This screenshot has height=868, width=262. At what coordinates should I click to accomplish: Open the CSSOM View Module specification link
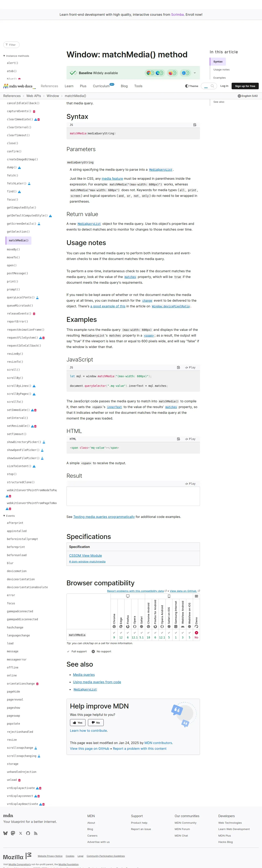[85, 555]
